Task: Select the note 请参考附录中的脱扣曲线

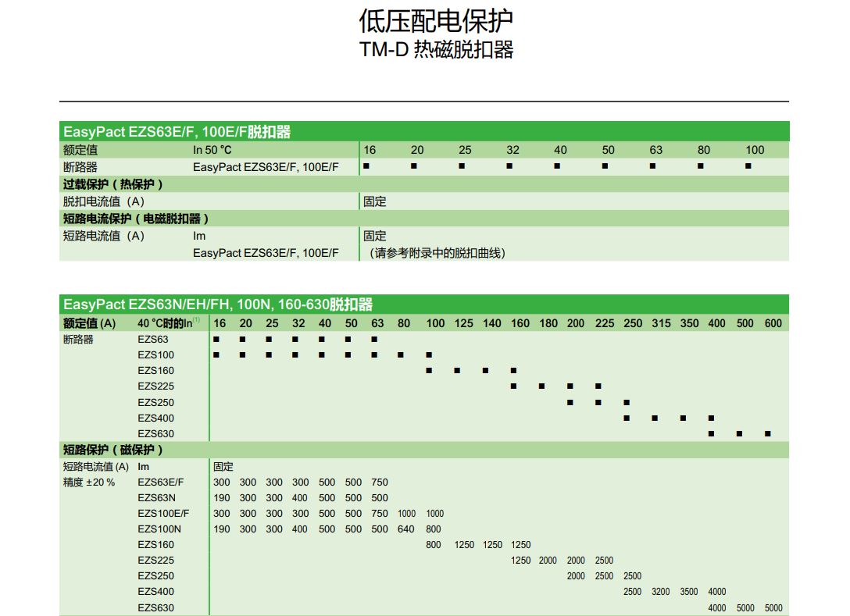Action: coord(437,253)
